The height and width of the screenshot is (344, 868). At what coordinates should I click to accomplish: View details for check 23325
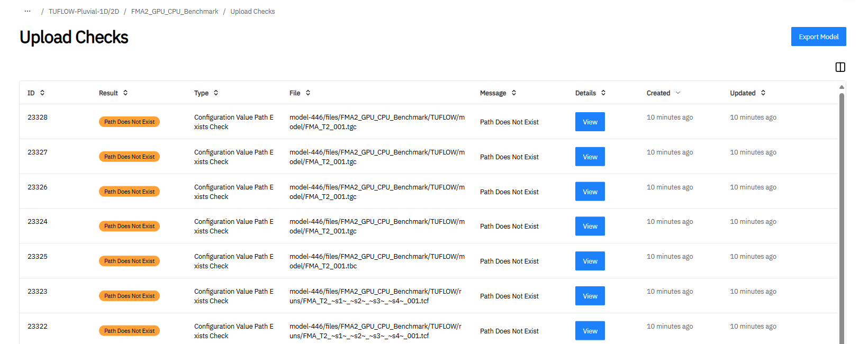point(590,261)
